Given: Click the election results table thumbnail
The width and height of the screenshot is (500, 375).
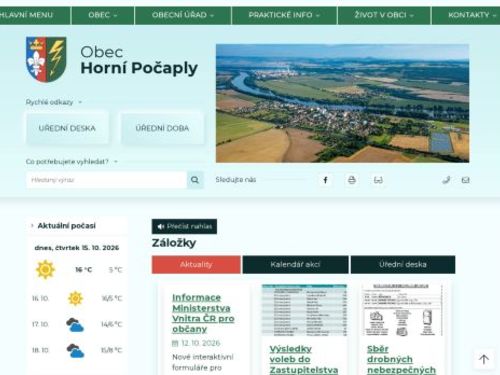Looking at the screenshot, I should coord(304,310).
